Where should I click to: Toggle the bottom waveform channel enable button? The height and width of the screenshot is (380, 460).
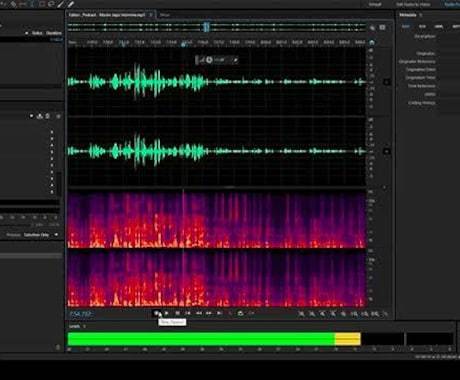tap(387, 151)
